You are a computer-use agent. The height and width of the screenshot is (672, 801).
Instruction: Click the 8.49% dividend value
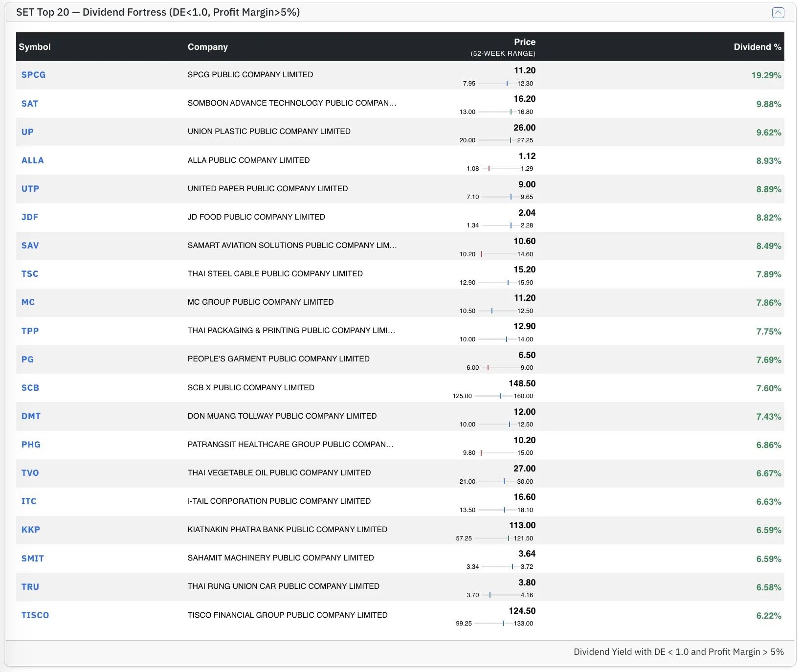point(769,246)
